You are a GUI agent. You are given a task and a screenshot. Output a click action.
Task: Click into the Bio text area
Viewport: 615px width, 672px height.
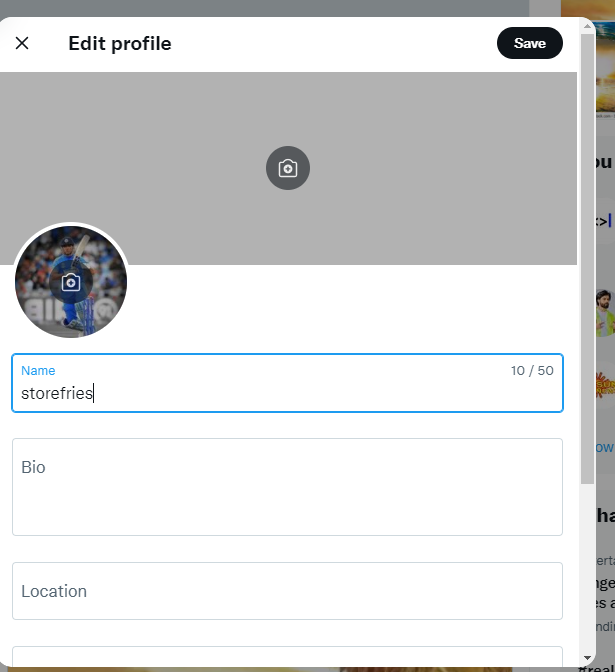pyautogui.click(x=287, y=487)
